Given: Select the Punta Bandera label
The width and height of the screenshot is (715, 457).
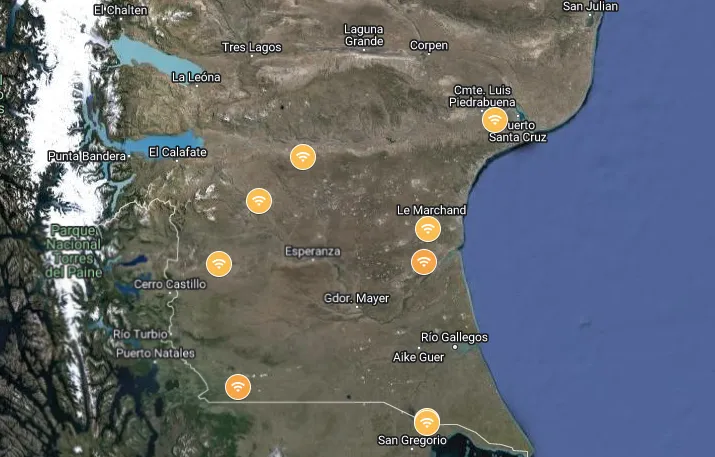Looking at the screenshot, I should click(x=84, y=157).
